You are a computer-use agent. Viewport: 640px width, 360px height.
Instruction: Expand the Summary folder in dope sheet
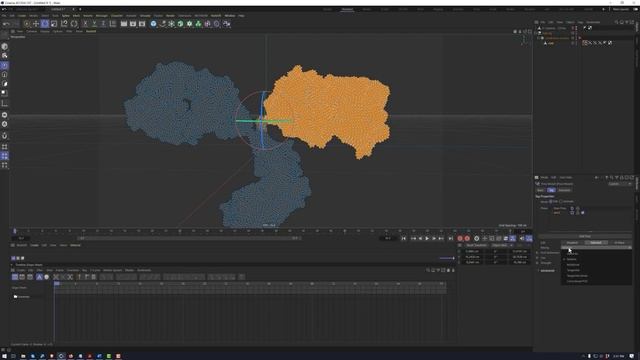[x=16, y=297]
